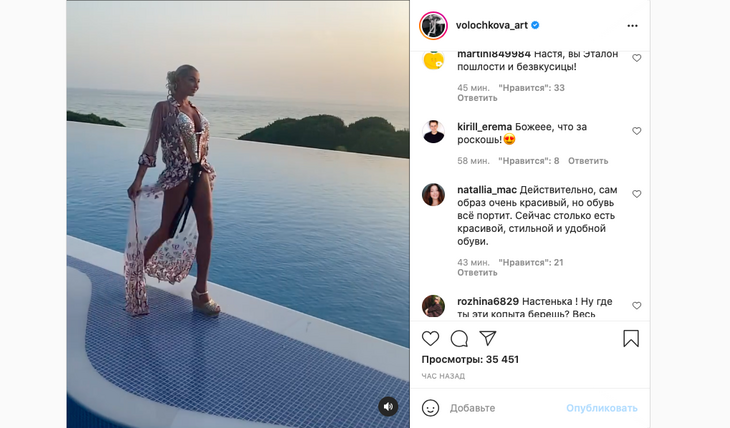The width and height of the screenshot is (730, 428).
Task: Like the comment by kirill_erema
Action: 637,131
